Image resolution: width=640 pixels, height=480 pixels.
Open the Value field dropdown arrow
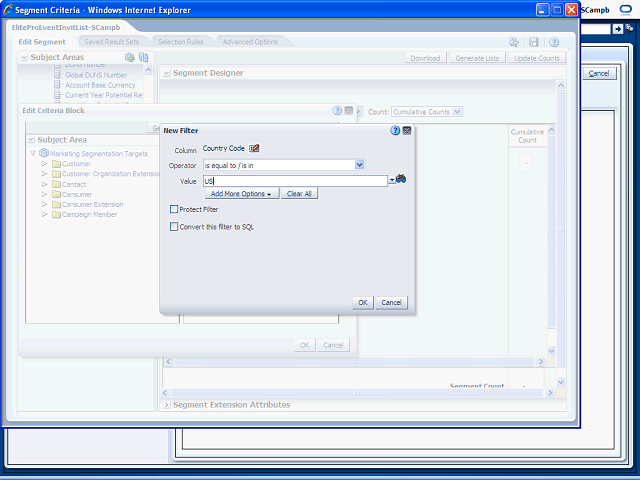392,180
